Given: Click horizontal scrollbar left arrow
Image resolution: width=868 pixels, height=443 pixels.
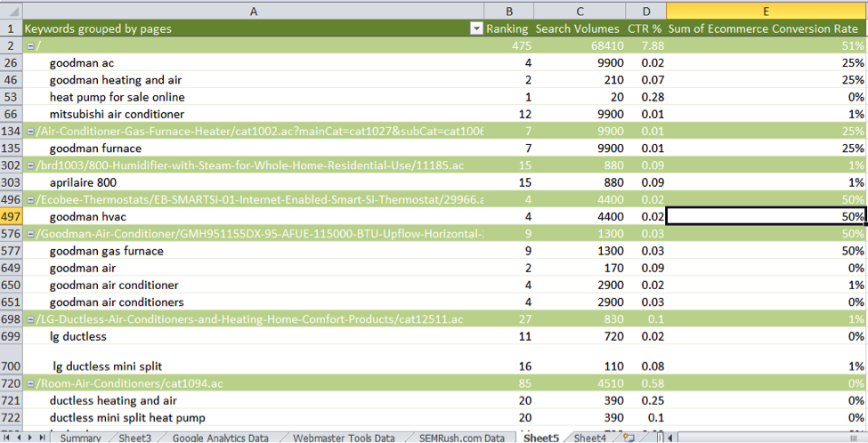Looking at the screenshot, I should [669, 438].
